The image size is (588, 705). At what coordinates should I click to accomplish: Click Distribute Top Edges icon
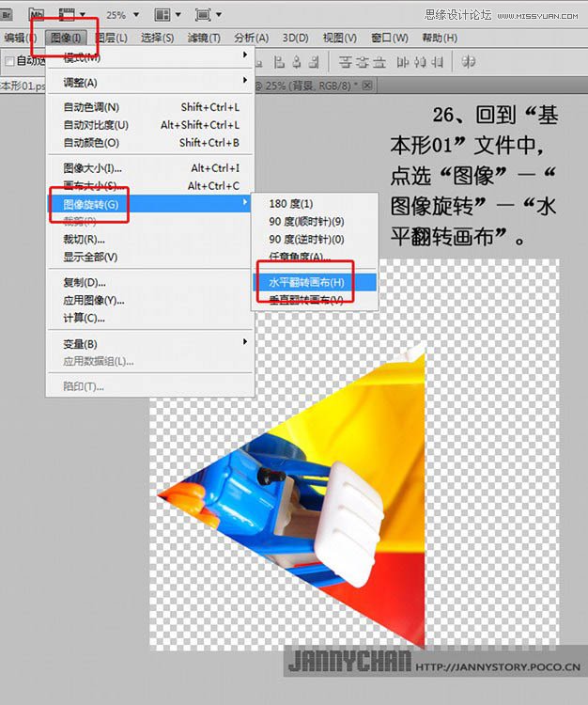345,62
